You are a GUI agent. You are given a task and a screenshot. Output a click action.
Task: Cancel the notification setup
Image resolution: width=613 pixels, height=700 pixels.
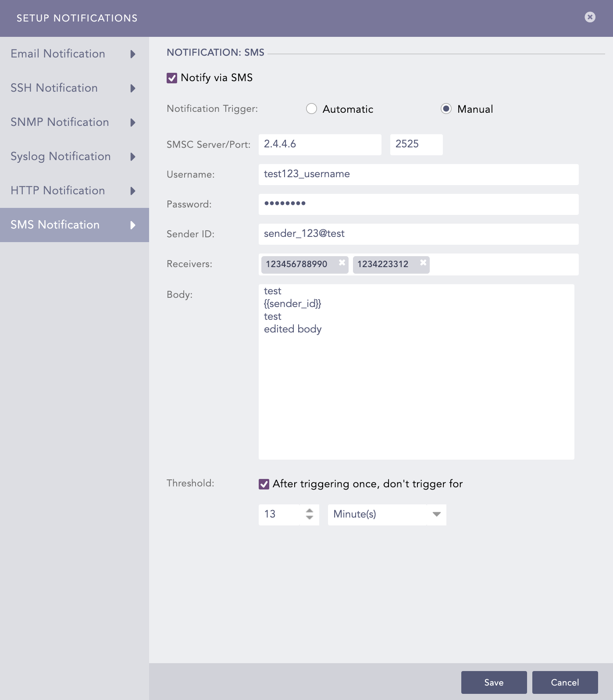[565, 682]
